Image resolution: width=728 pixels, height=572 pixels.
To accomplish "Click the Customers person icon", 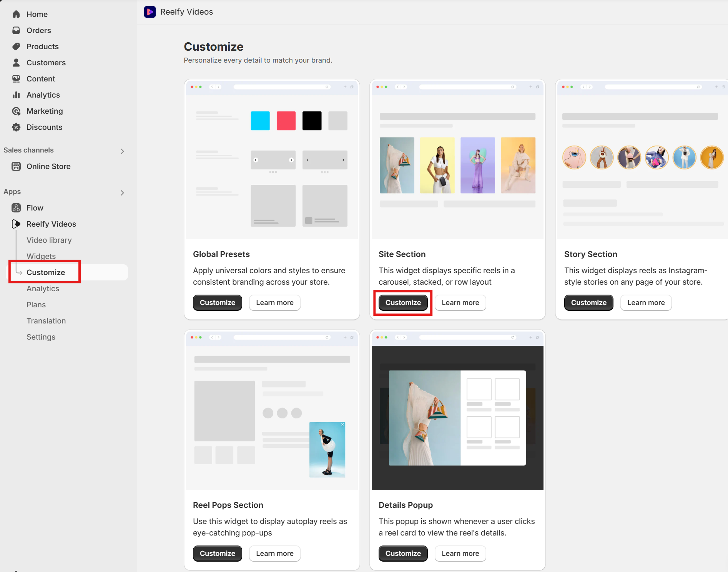I will (16, 63).
